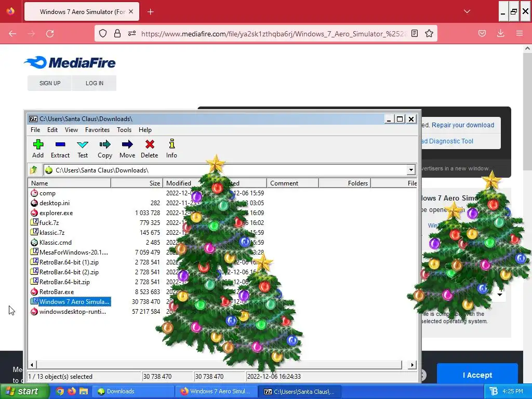This screenshot has height=399, width=532.
Task: Click the Comment column header
Action: point(293,183)
